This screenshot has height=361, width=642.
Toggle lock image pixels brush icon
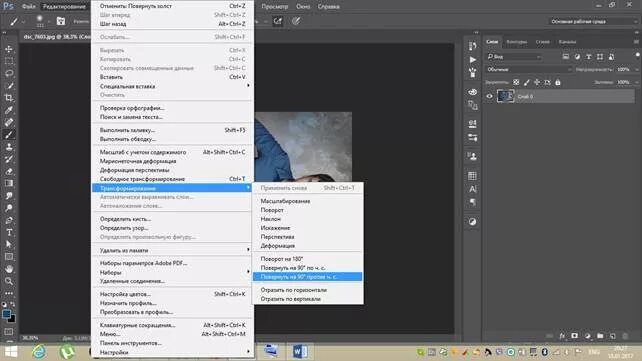pyautogui.click(x=527, y=82)
